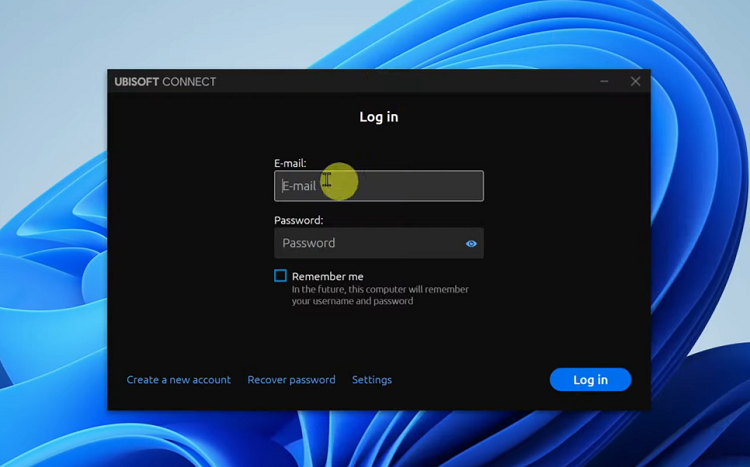Close the Ubisoft Connect window
Screen dimensions: 750x467
coord(635,81)
